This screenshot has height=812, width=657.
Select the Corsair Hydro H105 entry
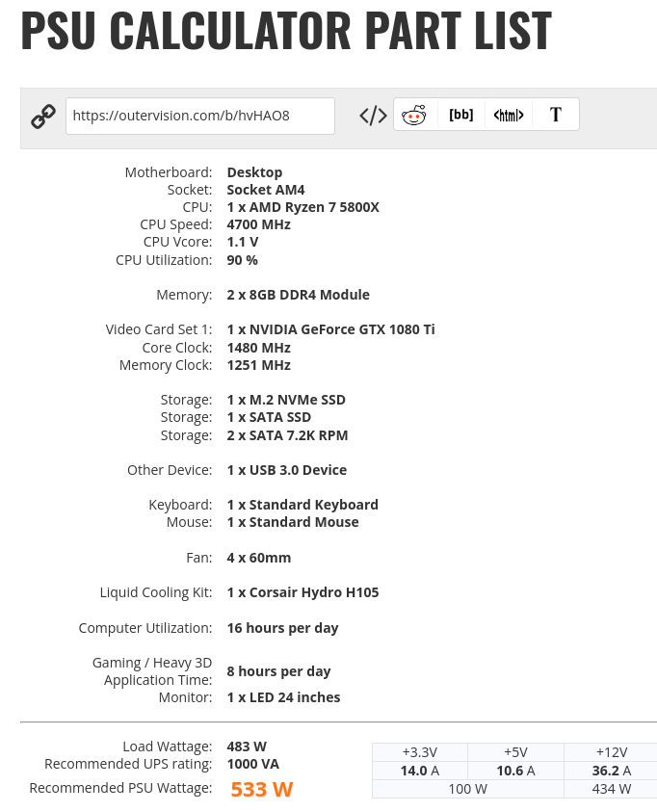pos(302,592)
